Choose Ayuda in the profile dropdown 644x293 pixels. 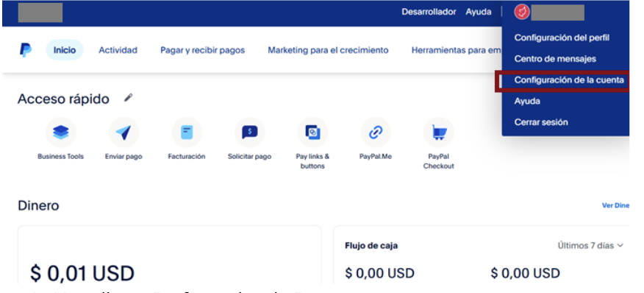[x=527, y=102]
